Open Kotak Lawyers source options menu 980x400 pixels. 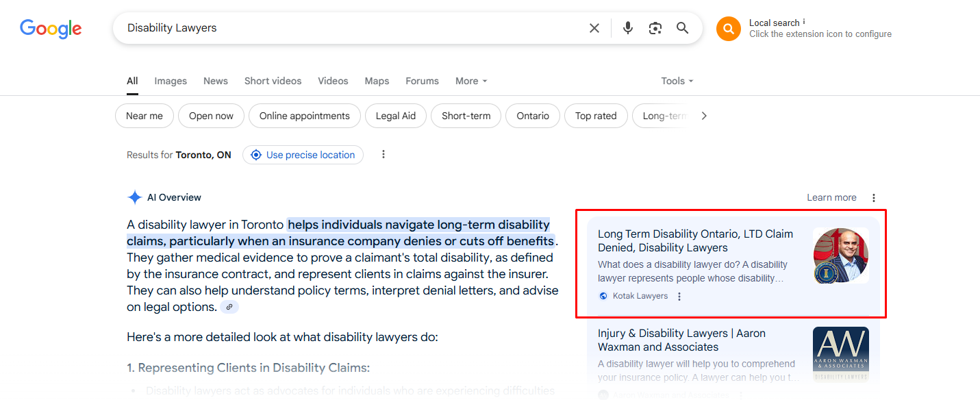(x=679, y=297)
